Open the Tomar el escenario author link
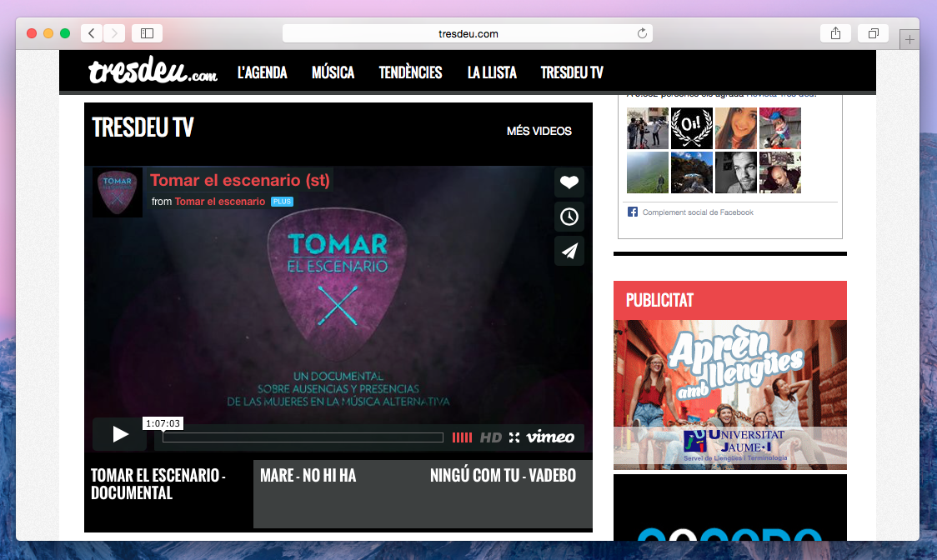The height and width of the screenshot is (560, 937). coord(220,202)
